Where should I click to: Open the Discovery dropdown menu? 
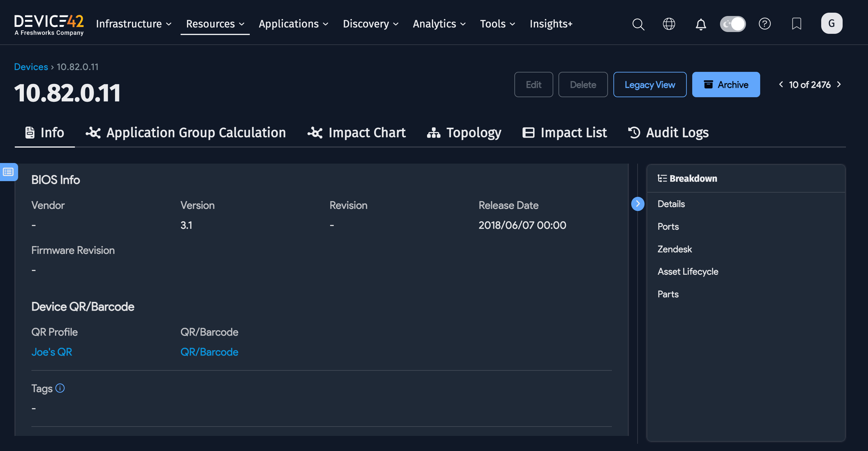tap(371, 24)
